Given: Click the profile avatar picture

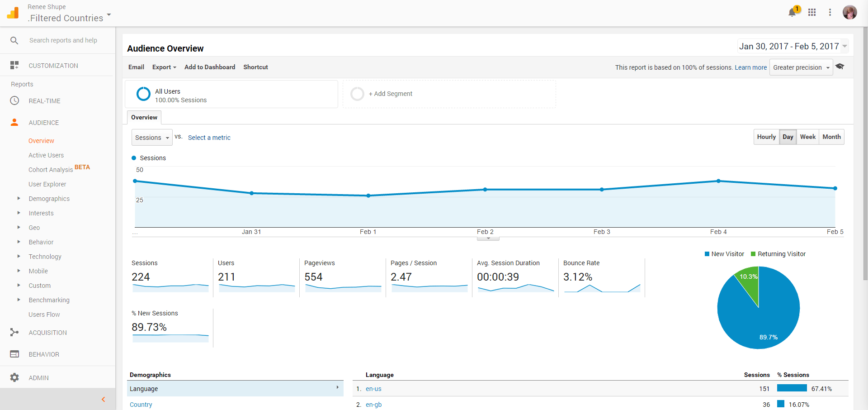Looking at the screenshot, I should click(x=850, y=12).
